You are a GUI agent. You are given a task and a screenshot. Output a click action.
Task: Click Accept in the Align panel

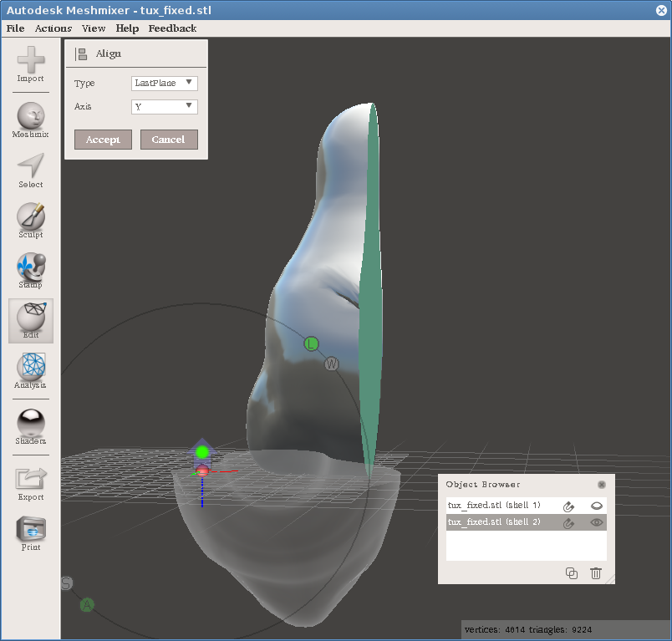click(103, 140)
